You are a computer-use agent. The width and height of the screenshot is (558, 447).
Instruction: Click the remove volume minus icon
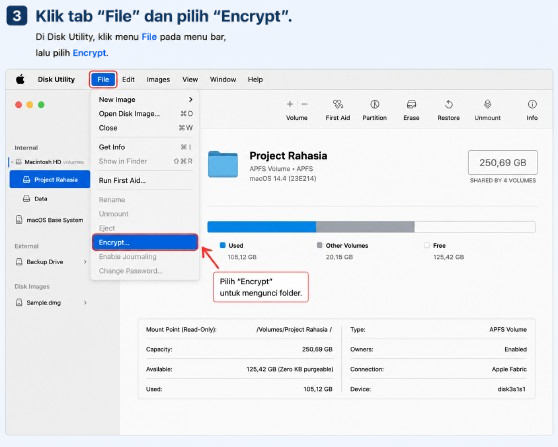(304, 104)
